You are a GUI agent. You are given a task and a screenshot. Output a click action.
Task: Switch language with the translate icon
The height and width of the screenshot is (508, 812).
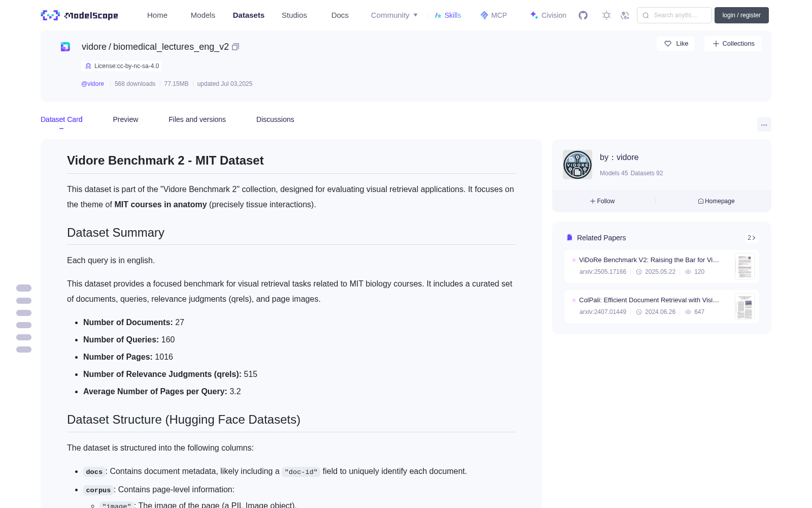(625, 15)
